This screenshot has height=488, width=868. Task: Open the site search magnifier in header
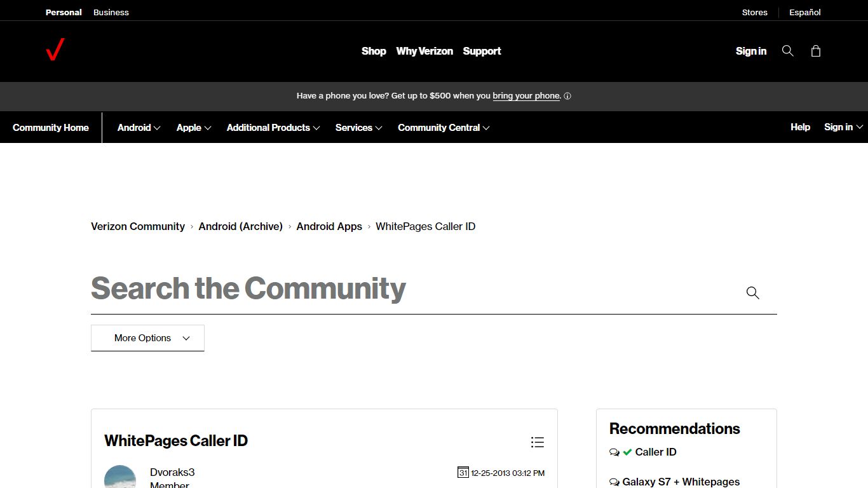788,51
